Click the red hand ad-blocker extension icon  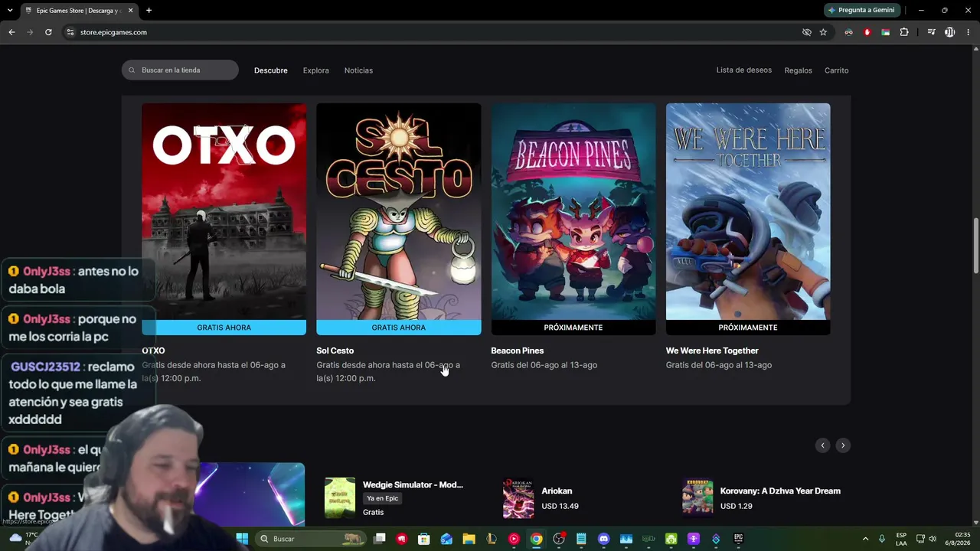click(867, 32)
